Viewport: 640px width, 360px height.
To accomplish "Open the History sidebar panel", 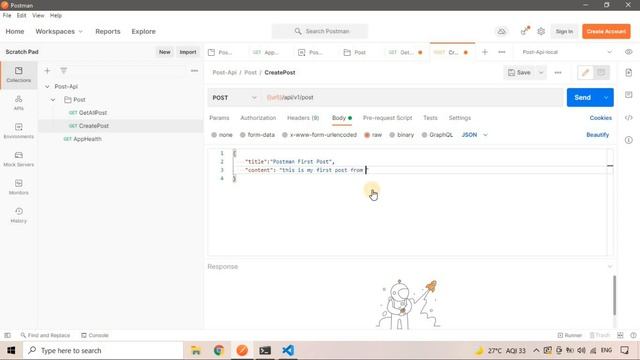I will click(19, 215).
